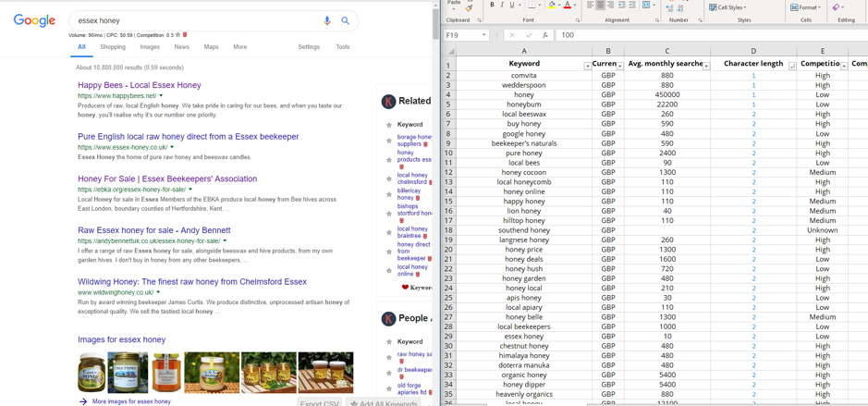
Task: Open the Cell Styles dropdown
Action: [x=728, y=7]
